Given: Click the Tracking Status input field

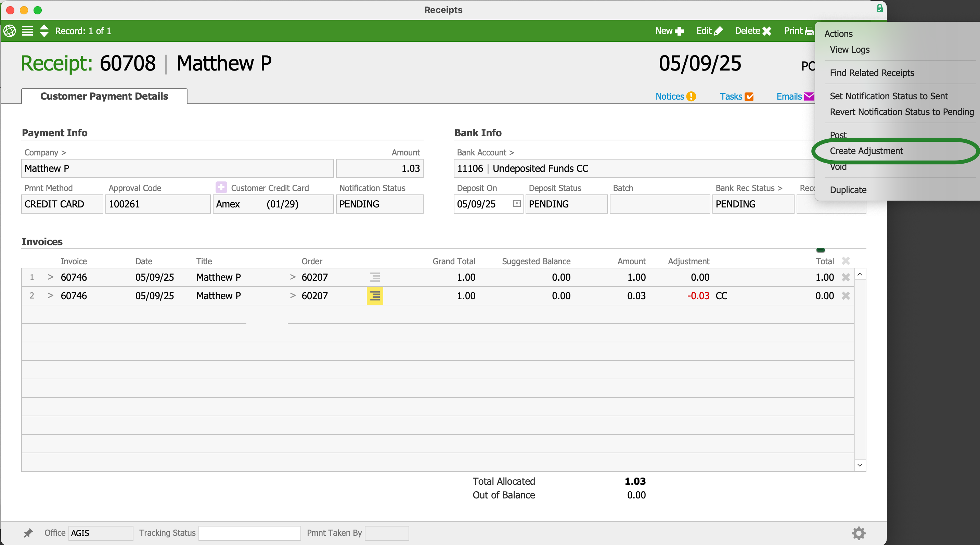Looking at the screenshot, I should [249, 533].
